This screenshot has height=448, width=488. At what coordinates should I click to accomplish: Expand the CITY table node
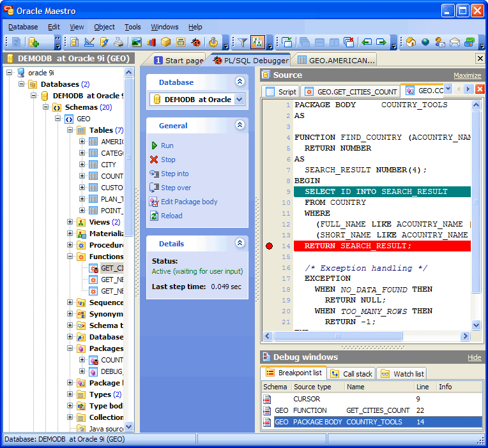tap(82, 165)
